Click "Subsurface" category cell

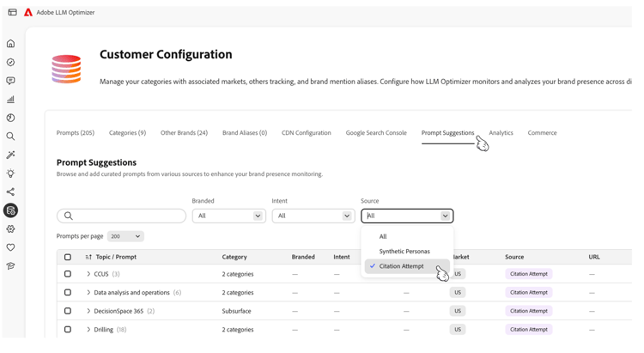(237, 311)
